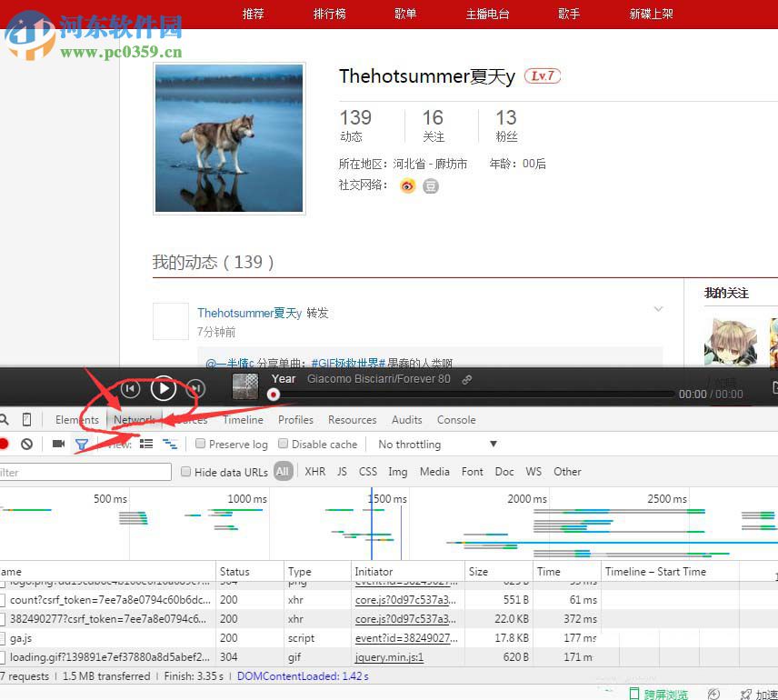Toggle the device toolbar mode icon
Viewport: 778px width, 700px height.
[26, 419]
